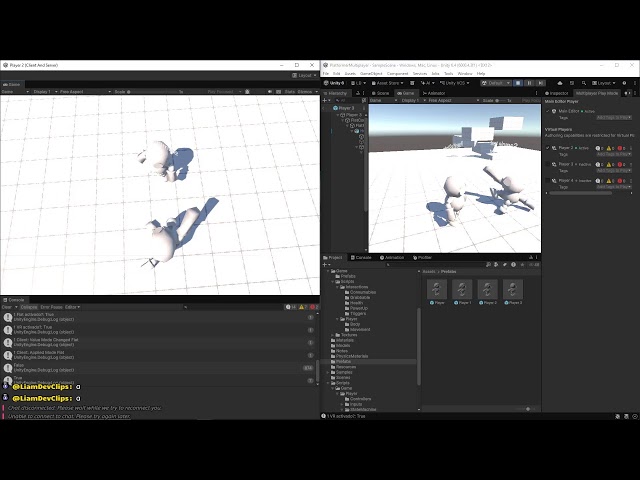
Task: Select the Player 1 prefab thumbnail
Action: [x=462, y=289]
